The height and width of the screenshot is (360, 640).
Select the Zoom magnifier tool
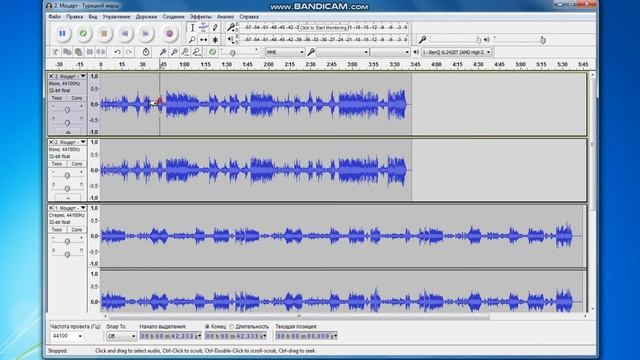[x=192, y=40]
